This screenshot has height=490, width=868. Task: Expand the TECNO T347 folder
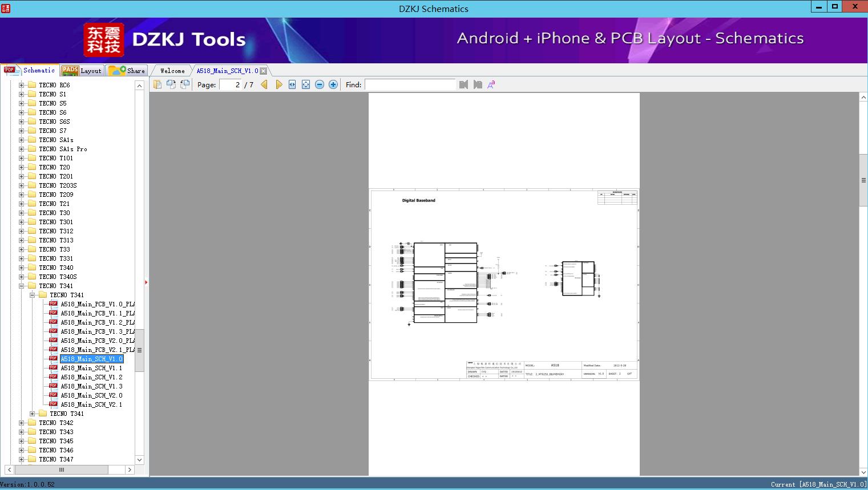(21, 459)
